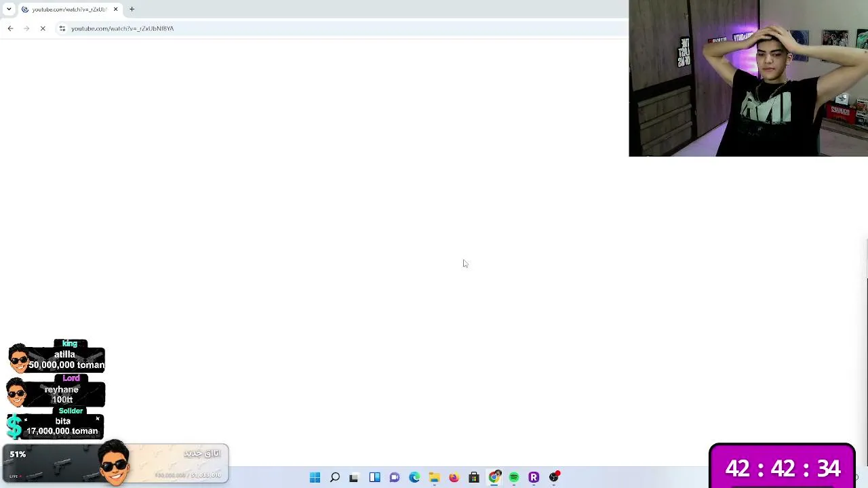Viewport: 868px width, 488px height.
Task: View site information icon in address bar
Action: (x=62, y=28)
